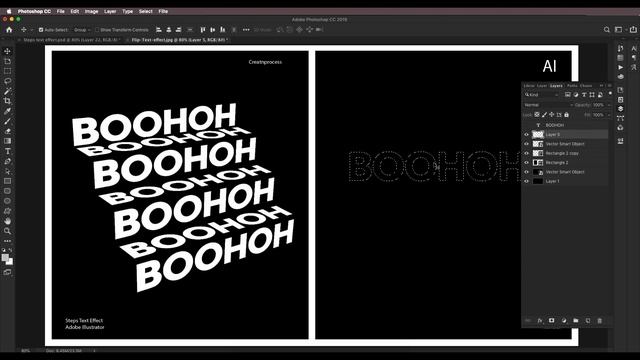Select the Artboard tool
The width and height of the screenshot is (640, 360).
tap(7, 61)
